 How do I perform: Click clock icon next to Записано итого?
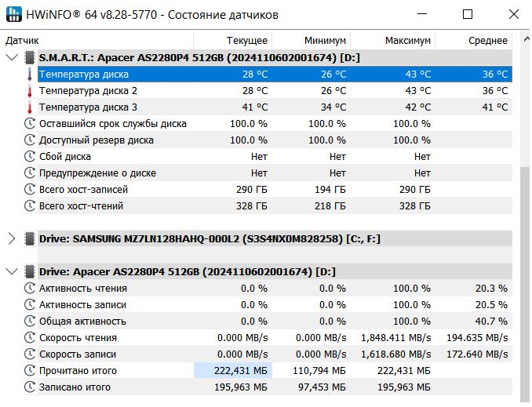click(x=30, y=387)
